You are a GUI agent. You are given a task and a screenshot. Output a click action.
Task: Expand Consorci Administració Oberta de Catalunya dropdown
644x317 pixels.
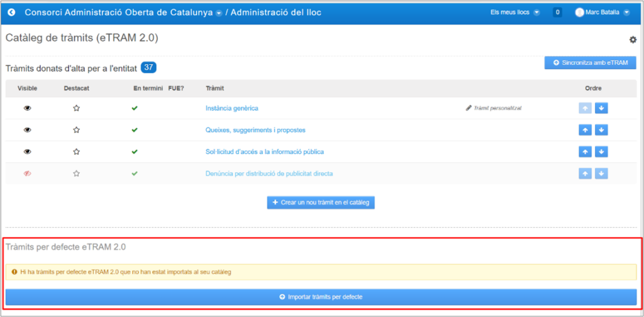pos(219,13)
